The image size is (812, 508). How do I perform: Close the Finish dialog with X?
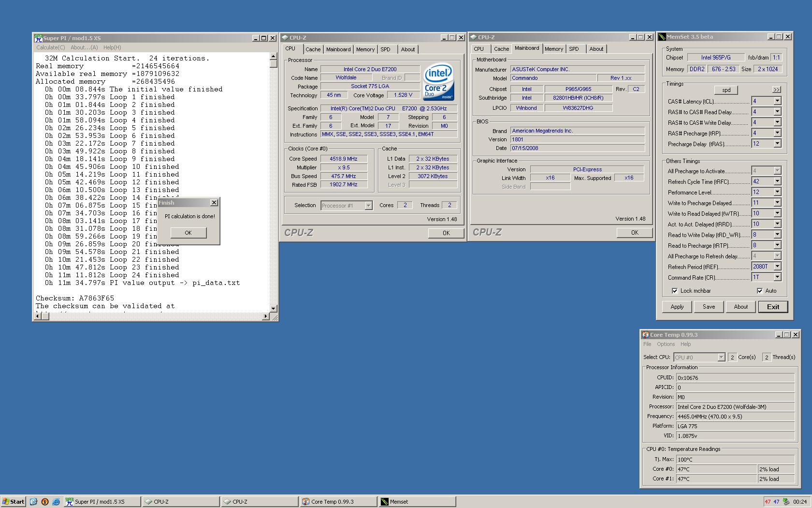point(214,203)
